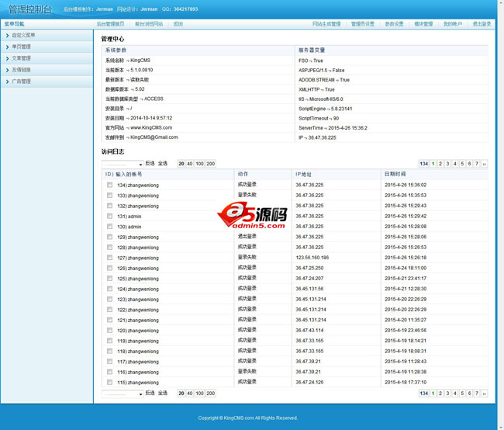The image size is (504, 430).
Task: Open 我的帐户 menu
Action: click(453, 24)
